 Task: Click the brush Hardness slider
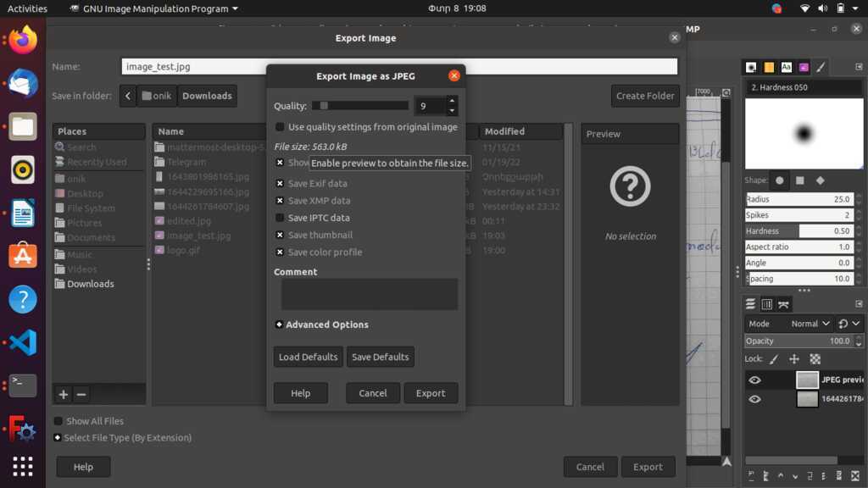coord(798,231)
